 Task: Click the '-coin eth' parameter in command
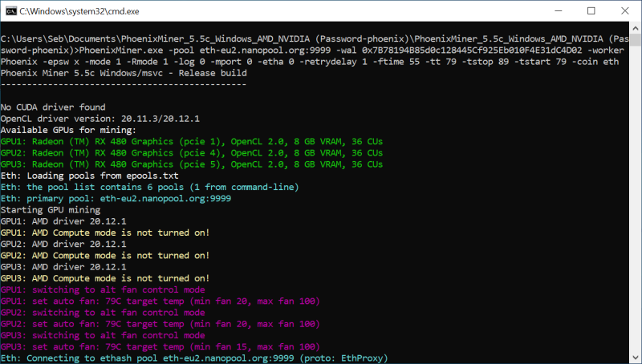pyautogui.click(x=595, y=62)
